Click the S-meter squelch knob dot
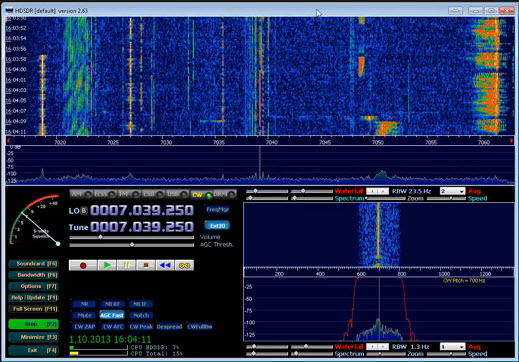The width and height of the screenshot is (519, 362). click(x=58, y=244)
